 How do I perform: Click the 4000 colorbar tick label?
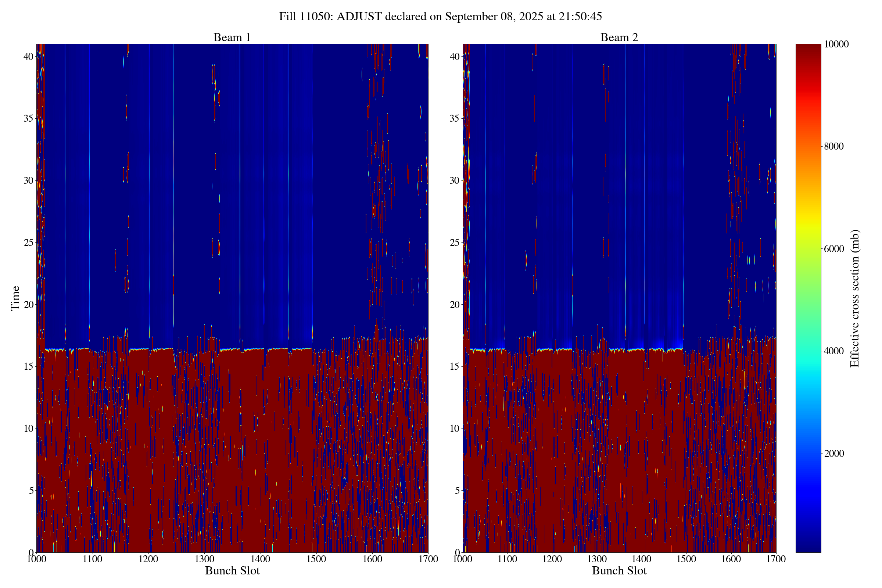[833, 351]
